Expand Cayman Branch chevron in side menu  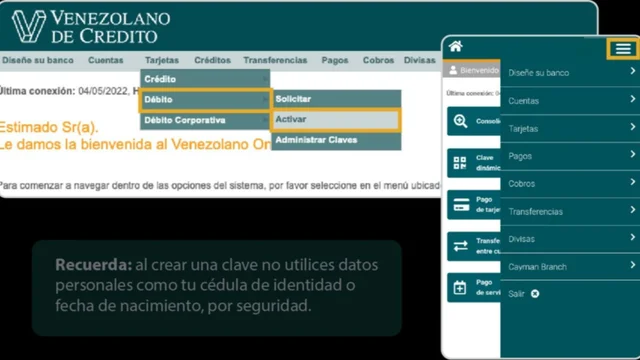click(632, 265)
